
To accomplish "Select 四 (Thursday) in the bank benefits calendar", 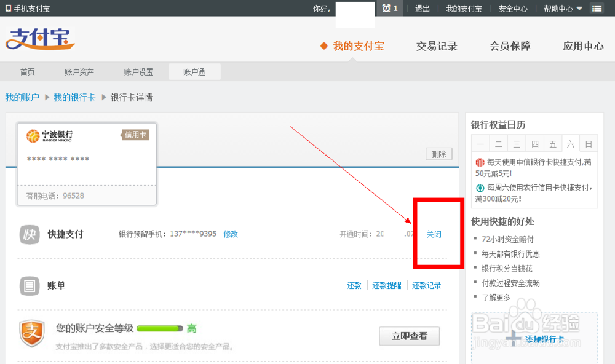I will point(534,144).
